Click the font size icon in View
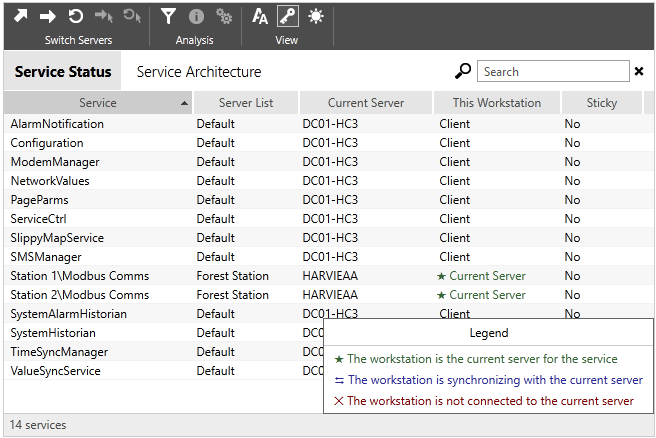Image resolution: width=656 pixels, height=438 pixels. 260,16
